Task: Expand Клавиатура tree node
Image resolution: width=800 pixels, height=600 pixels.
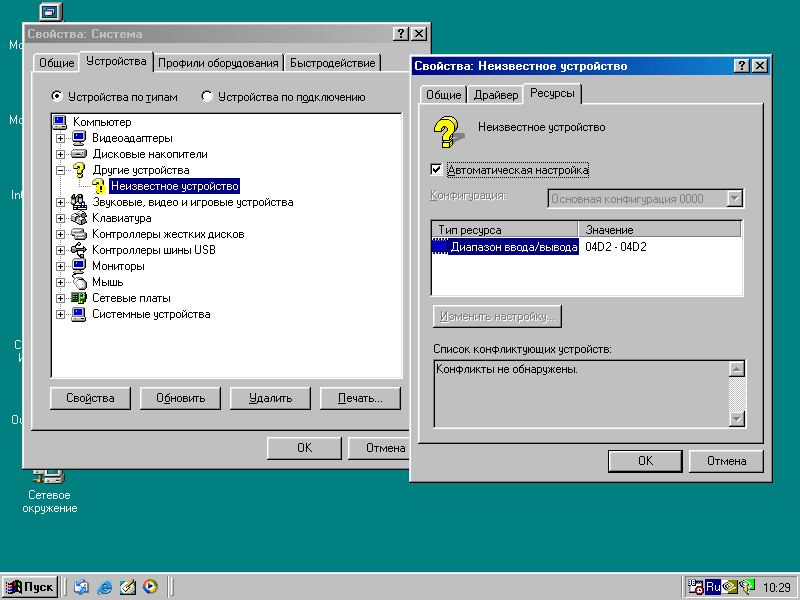Action: point(60,218)
